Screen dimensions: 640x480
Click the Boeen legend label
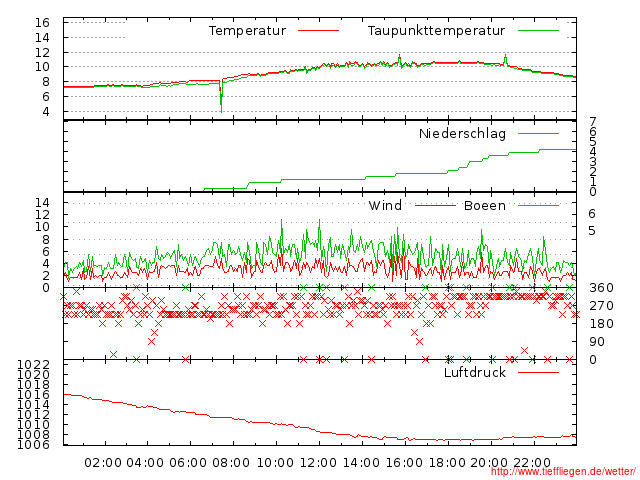pyautogui.click(x=484, y=205)
